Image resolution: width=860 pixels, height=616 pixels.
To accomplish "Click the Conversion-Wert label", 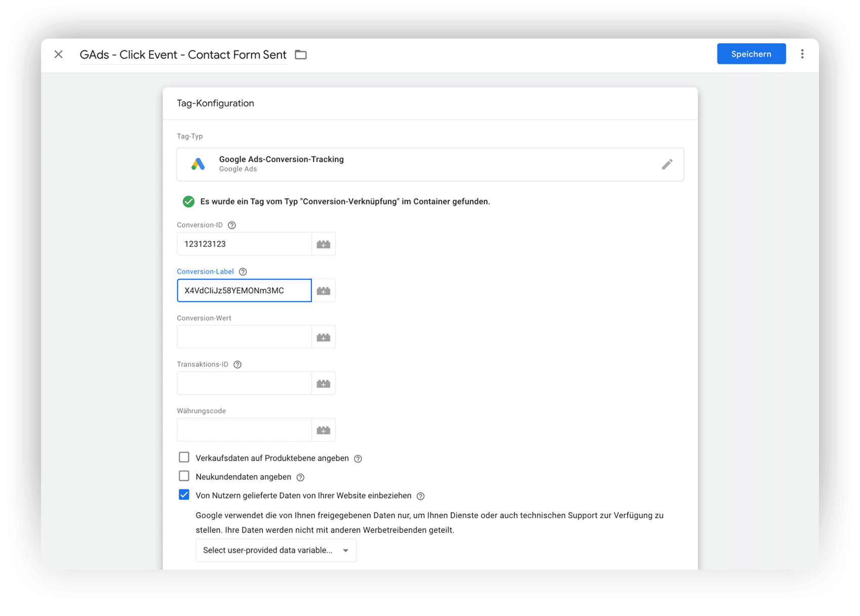I will tap(204, 318).
